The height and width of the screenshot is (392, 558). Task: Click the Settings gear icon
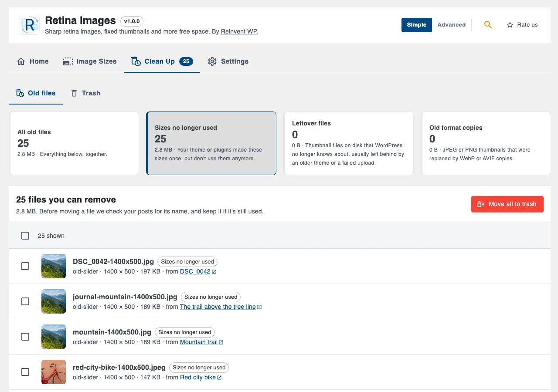[212, 61]
